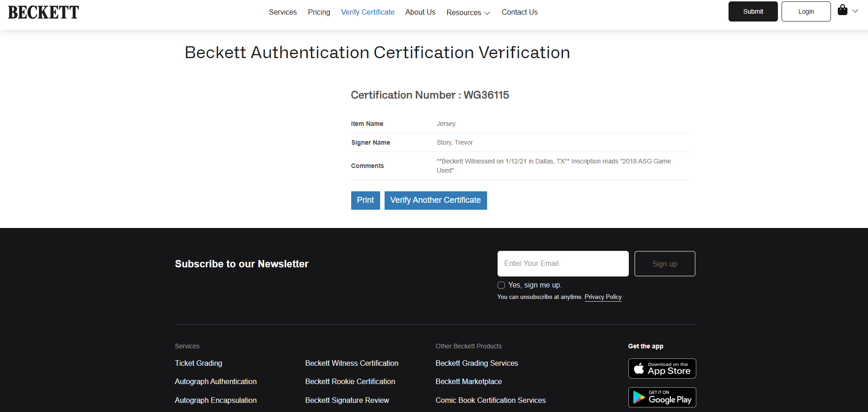Viewport: 868px width, 412px height.
Task: Click the Login button
Action: click(806, 11)
